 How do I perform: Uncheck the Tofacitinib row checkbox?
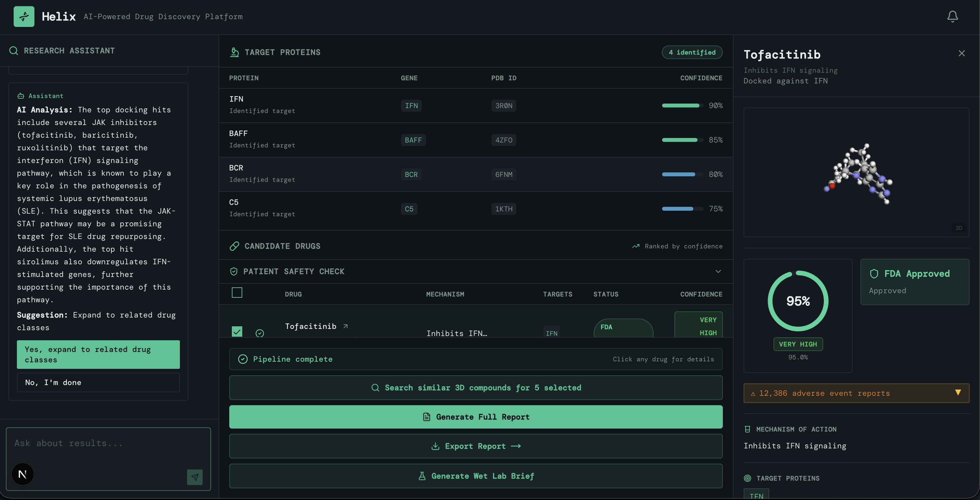[237, 331]
